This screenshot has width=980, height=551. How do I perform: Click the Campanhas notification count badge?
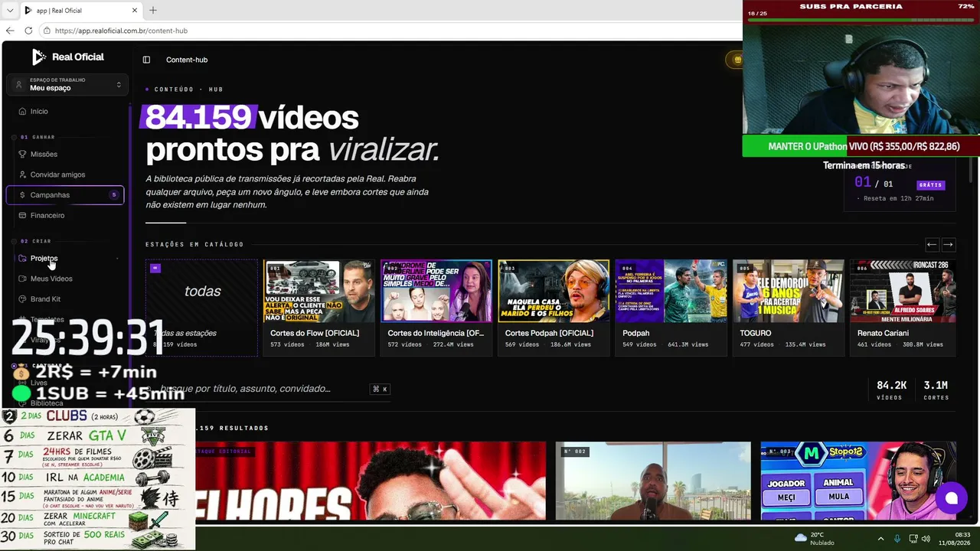pyautogui.click(x=114, y=195)
